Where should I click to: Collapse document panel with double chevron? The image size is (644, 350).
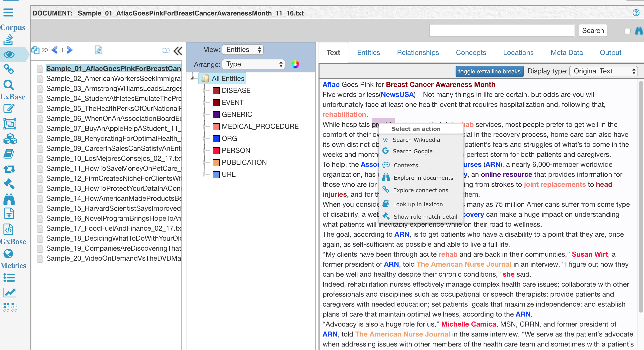(x=178, y=51)
